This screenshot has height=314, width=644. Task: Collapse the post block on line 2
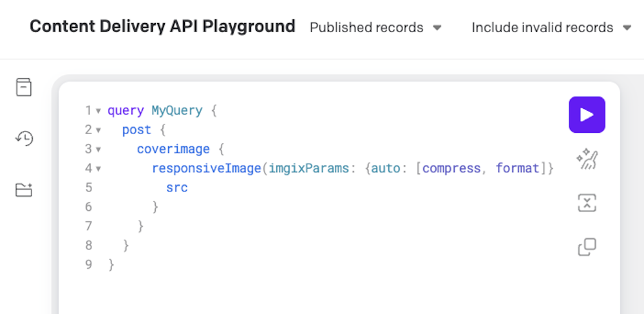click(x=99, y=130)
